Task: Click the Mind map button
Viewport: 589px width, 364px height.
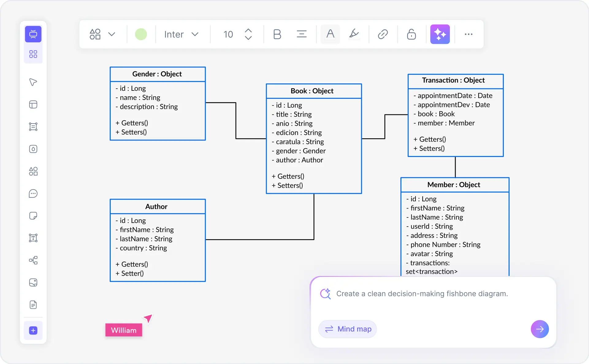Action: point(347,329)
